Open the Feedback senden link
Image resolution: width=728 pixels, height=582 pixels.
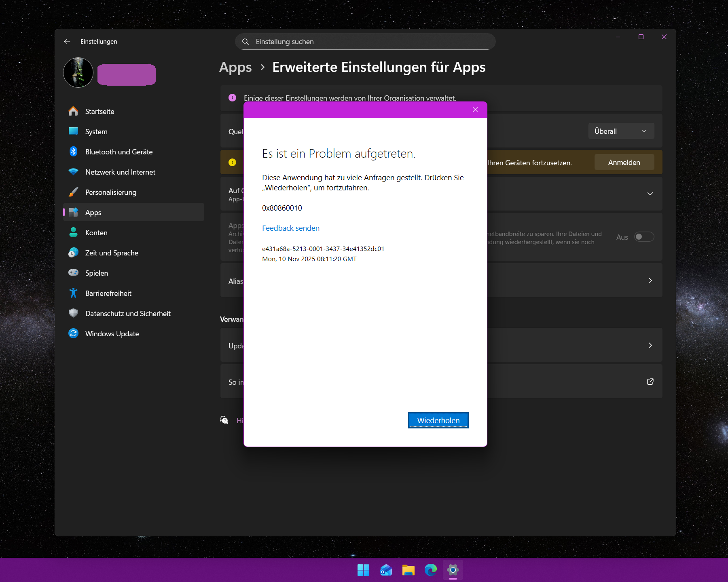coord(290,228)
